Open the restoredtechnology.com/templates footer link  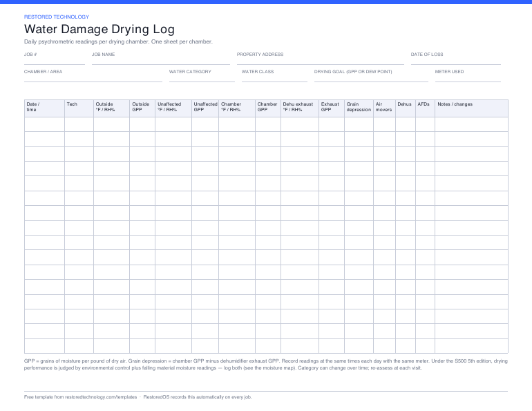pos(101,397)
